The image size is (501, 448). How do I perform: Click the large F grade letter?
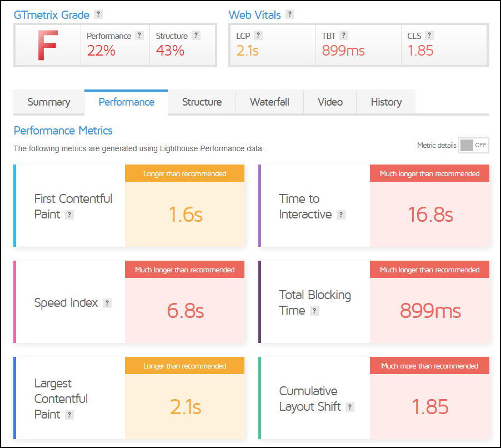point(48,45)
